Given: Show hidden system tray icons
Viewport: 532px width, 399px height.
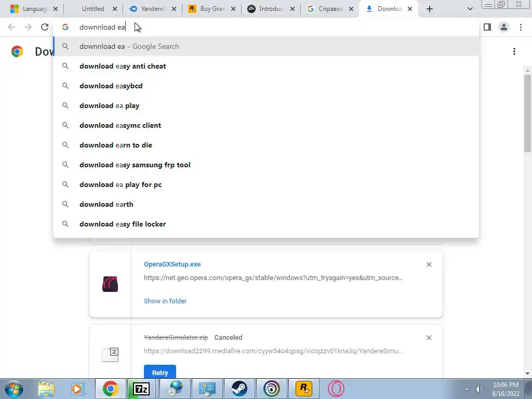Looking at the screenshot, I should [467, 389].
